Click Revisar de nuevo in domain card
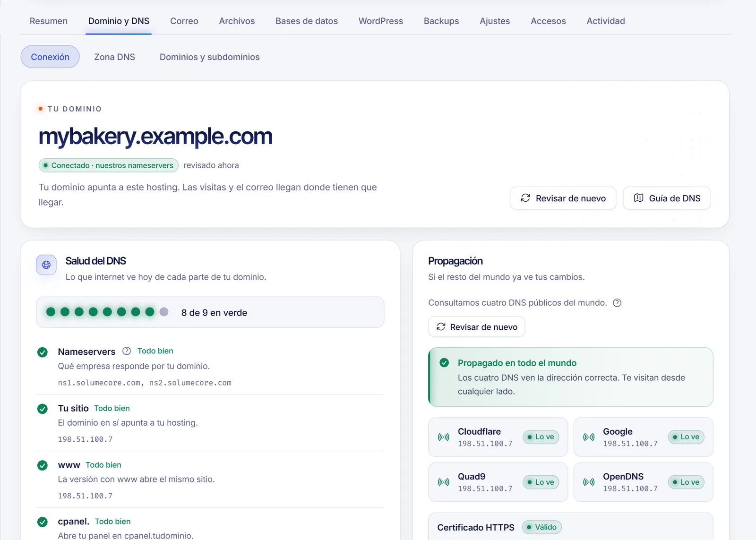Screen dimensions: 756x540 click(x=563, y=198)
